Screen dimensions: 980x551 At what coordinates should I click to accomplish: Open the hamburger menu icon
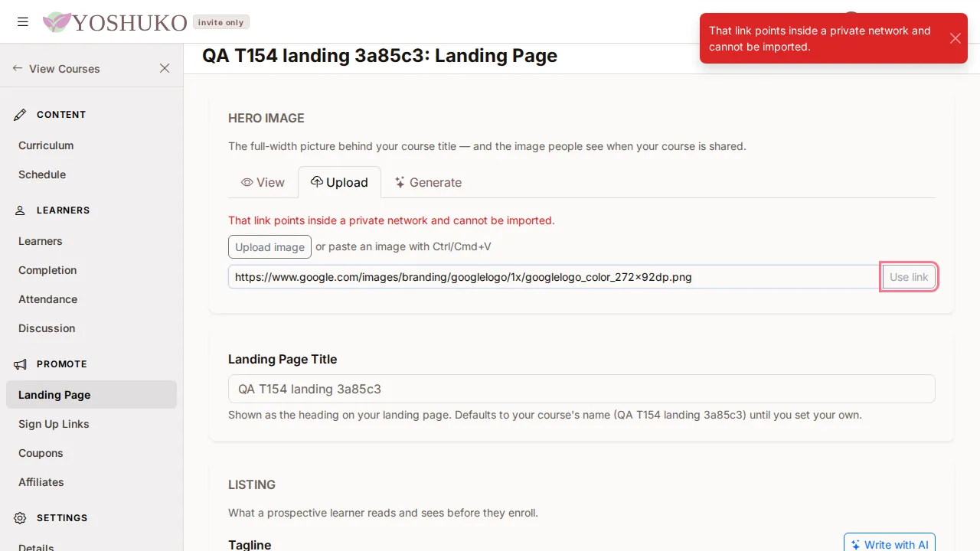point(23,22)
